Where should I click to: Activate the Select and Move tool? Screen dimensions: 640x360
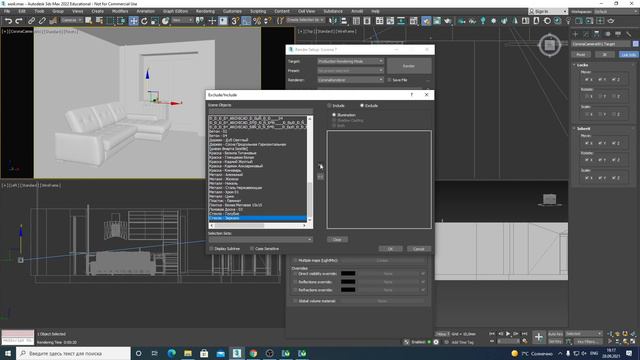tap(133, 20)
